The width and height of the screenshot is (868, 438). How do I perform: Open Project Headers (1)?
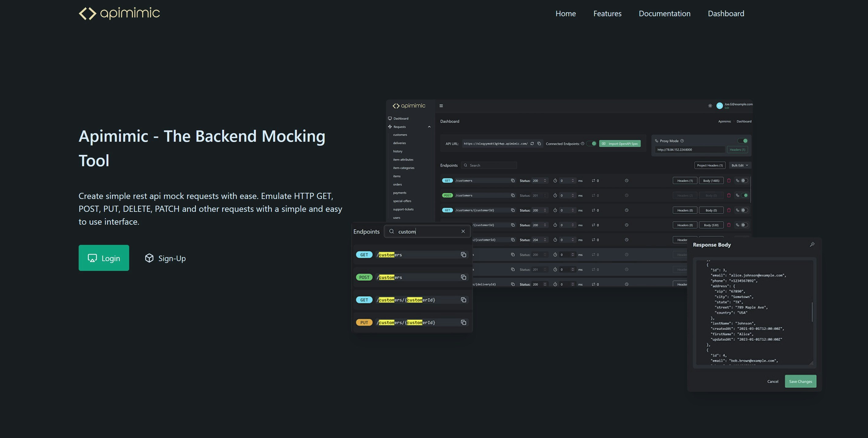coord(710,165)
